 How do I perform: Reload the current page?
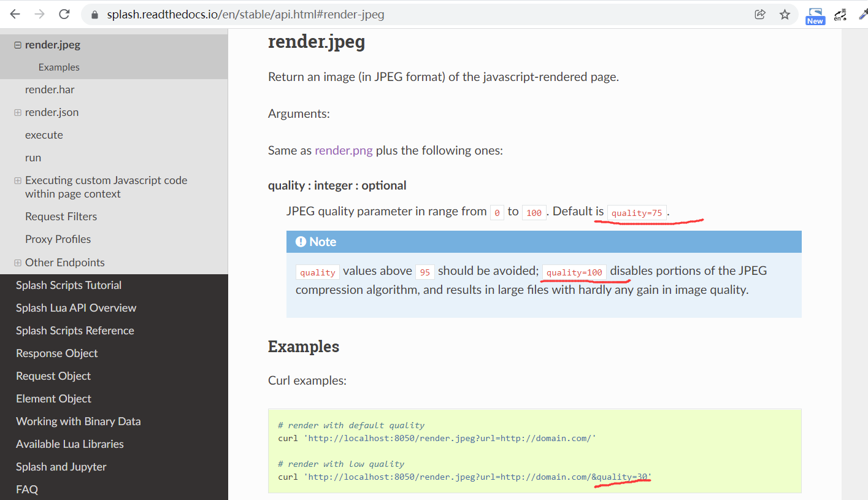[64, 14]
